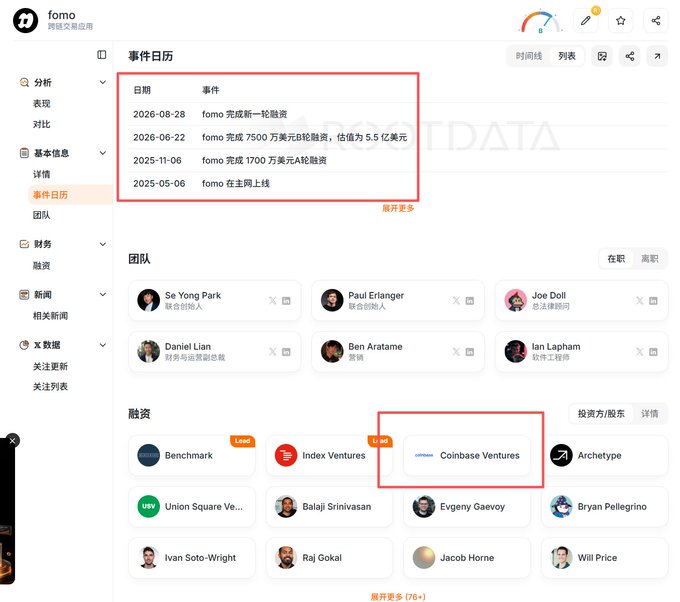
Task: Open the Benchmark investor card
Action: click(192, 455)
